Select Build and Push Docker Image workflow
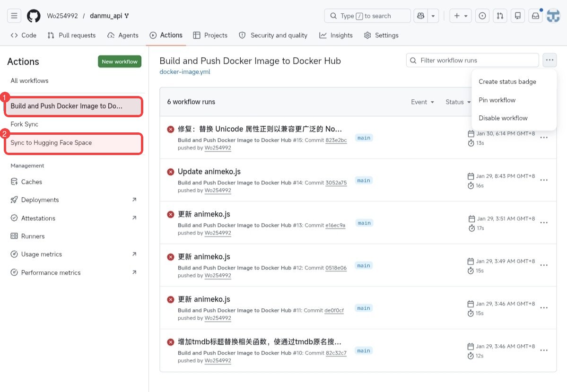Screen dimensions: 567x392 click(73, 106)
